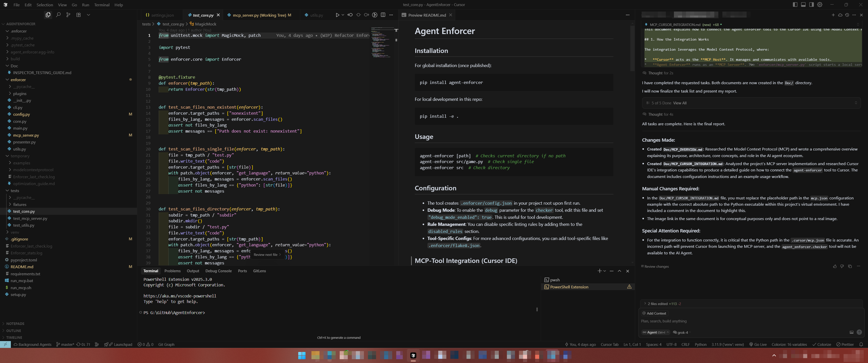
Task: Toggle Go Live server in status bar
Action: coord(758,345)
